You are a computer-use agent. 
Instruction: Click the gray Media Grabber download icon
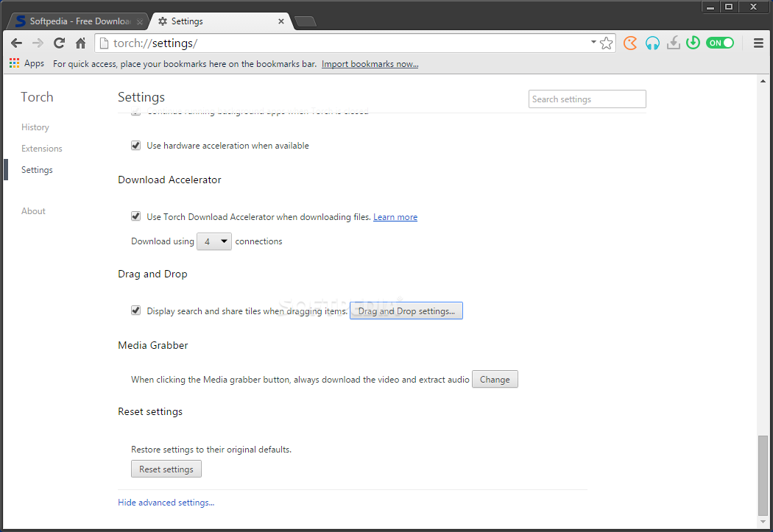pos(673,43)
